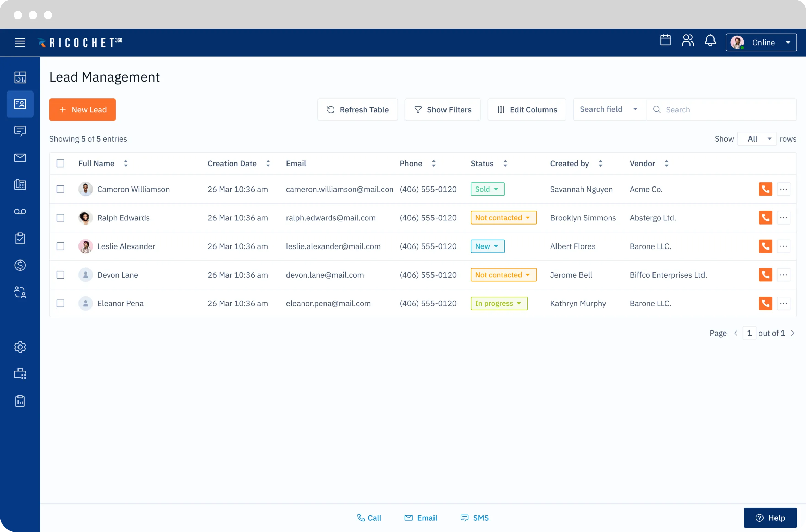Toggle the select-all header checkbox
Screen dimensions: 806x532
point(60,164)
